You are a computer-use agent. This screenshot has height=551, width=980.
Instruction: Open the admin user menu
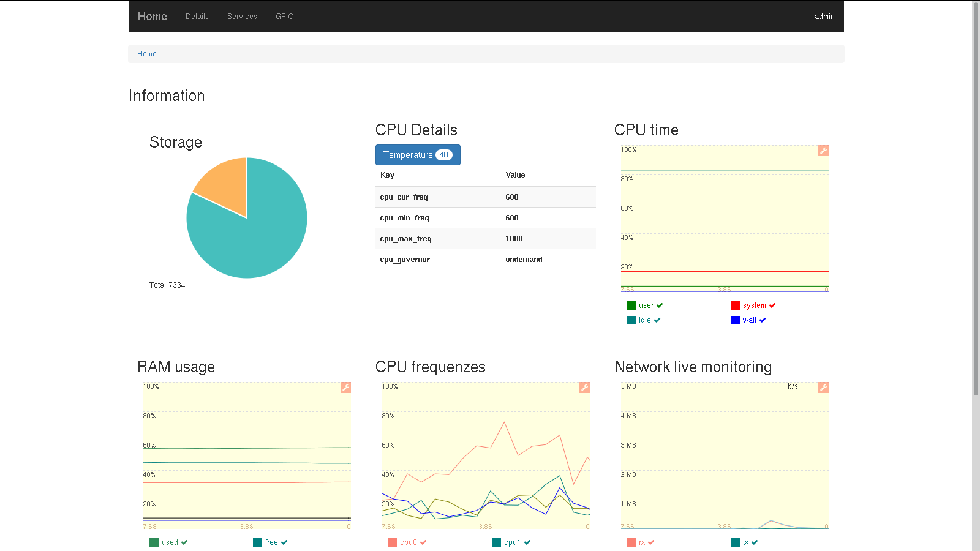(x=824, y=17)
